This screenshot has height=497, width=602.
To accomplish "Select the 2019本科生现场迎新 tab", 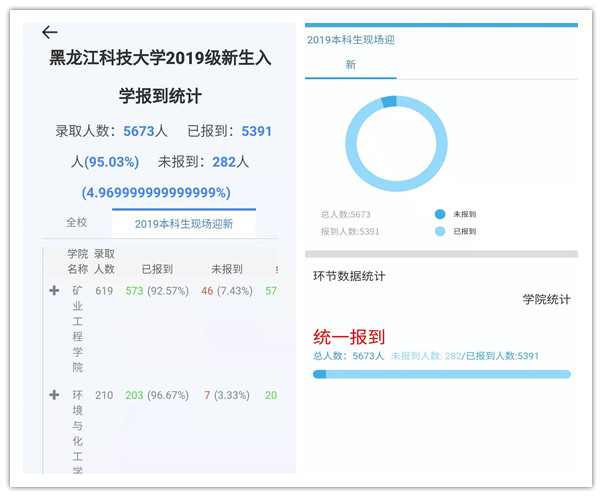I will click(184, 224).
